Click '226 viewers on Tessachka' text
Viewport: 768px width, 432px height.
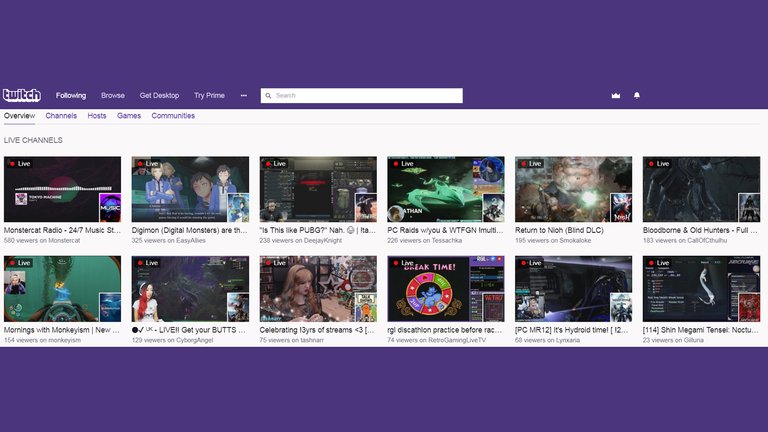tap(425, 240)
